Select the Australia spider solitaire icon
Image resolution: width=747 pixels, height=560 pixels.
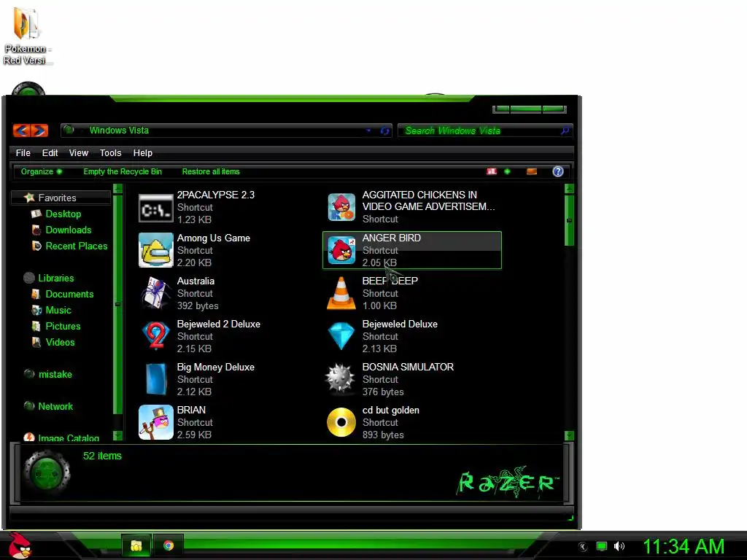pos(156,293)
